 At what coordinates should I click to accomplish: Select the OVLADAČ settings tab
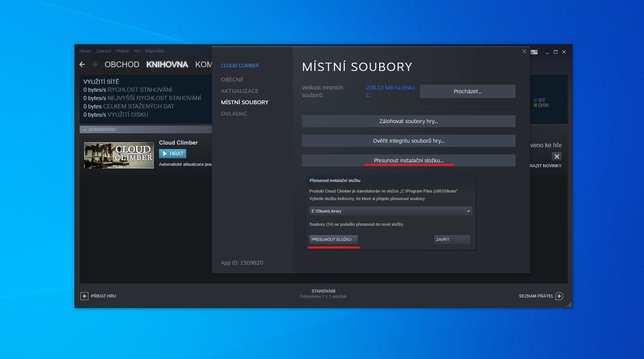pyautogui.click(x=234, y=114)
